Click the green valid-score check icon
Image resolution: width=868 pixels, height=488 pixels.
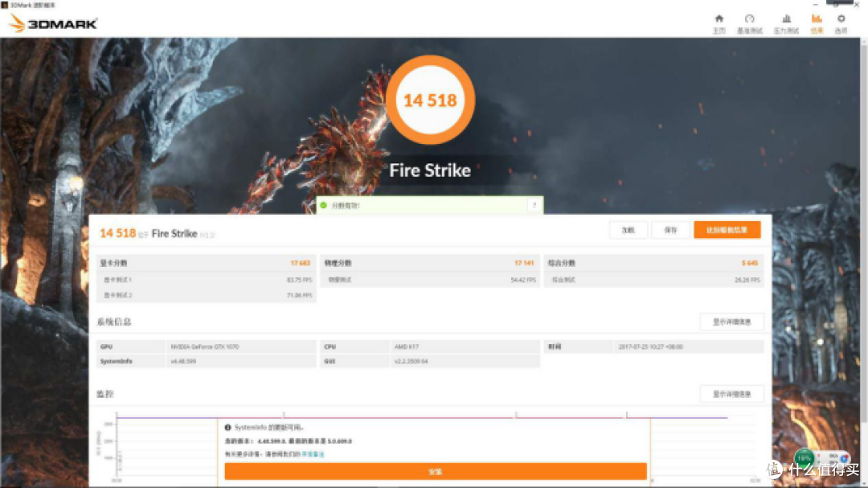pos(324,206)
